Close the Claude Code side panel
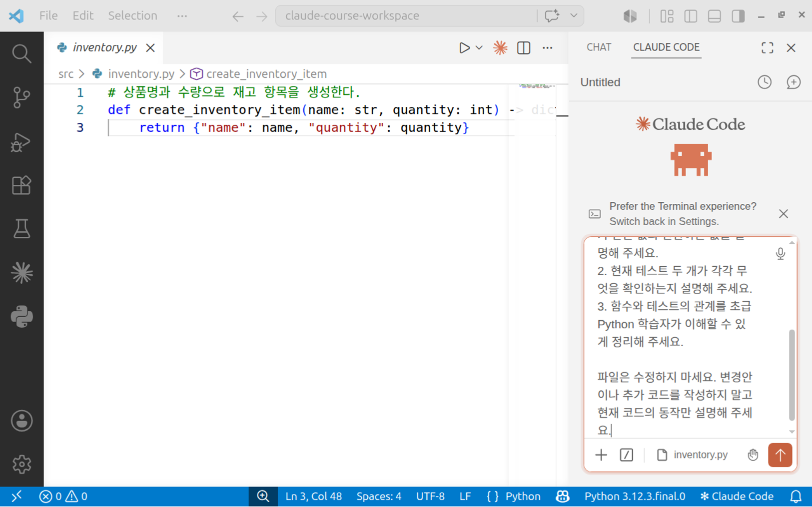 (x=791, y=48)
